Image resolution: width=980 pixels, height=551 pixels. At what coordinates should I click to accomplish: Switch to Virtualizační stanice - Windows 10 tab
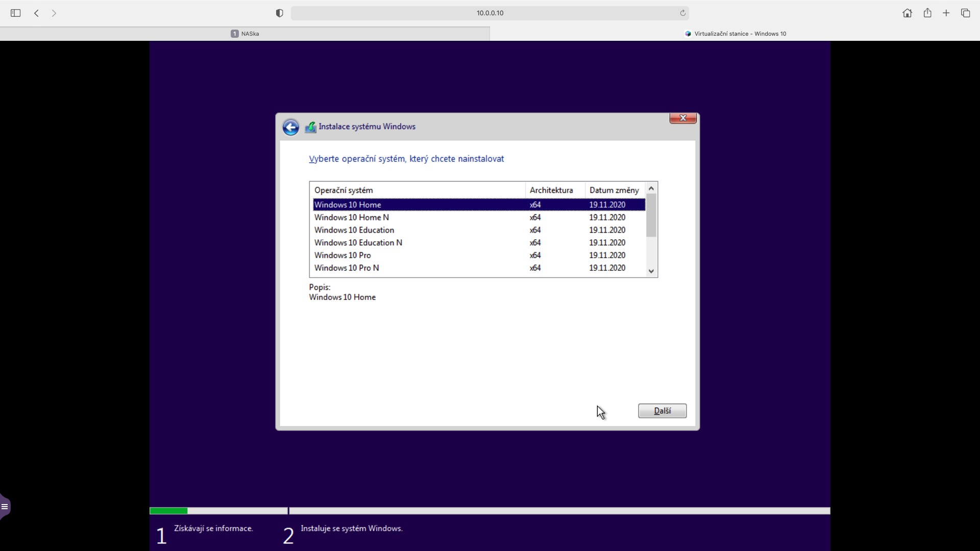click(735, 34)
